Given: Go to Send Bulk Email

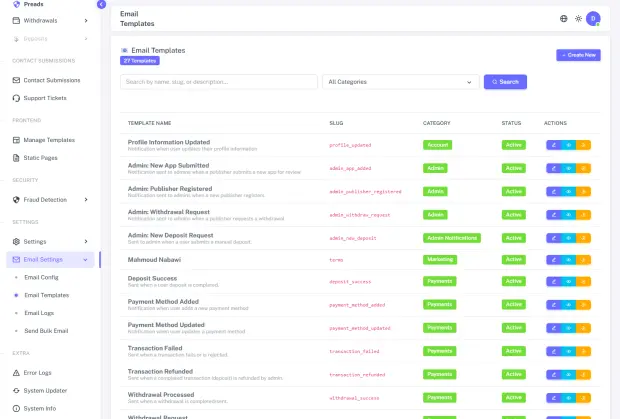Looking at the screenshot, I should [x=46, y=331].
